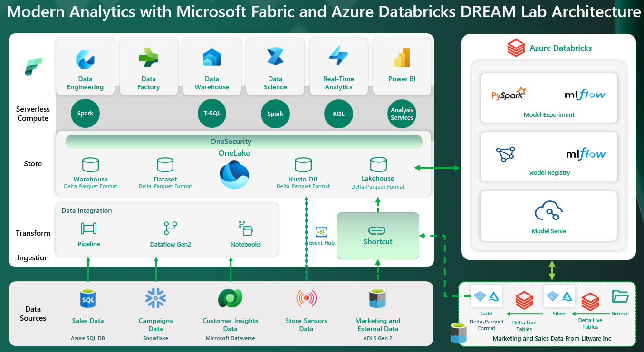Select the Store Sensors Data icon
This screenshot has height=352, width=644.
coord(306,298)
